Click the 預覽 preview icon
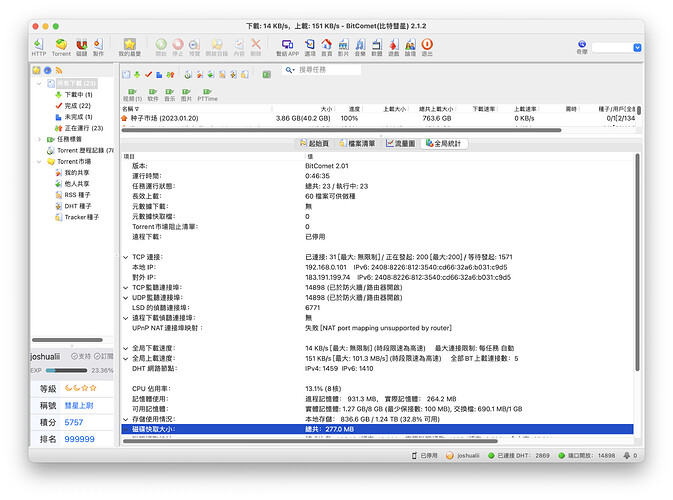 [x=194, y=47]
